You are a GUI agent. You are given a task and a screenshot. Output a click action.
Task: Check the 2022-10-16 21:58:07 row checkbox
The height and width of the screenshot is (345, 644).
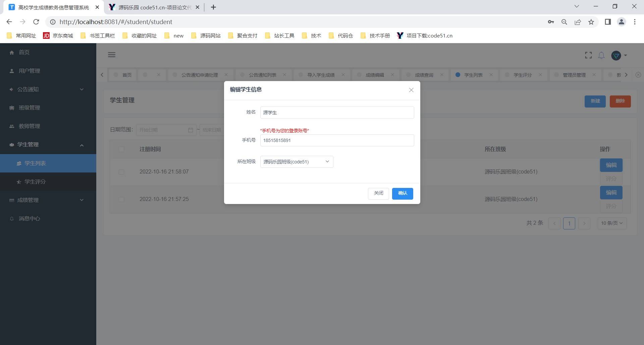click(121, 172)
